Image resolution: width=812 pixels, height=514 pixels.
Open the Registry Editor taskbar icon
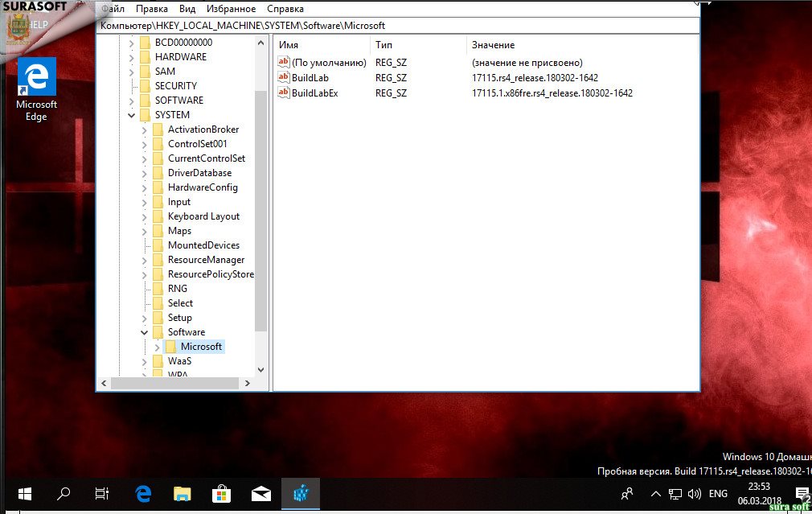coord(301,494)
